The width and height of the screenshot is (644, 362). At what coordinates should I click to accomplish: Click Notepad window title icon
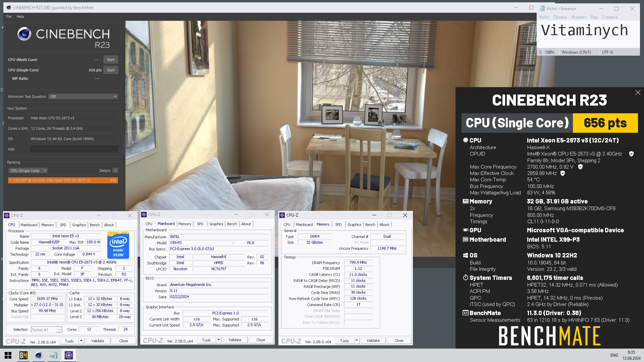(x=542, y=9)
